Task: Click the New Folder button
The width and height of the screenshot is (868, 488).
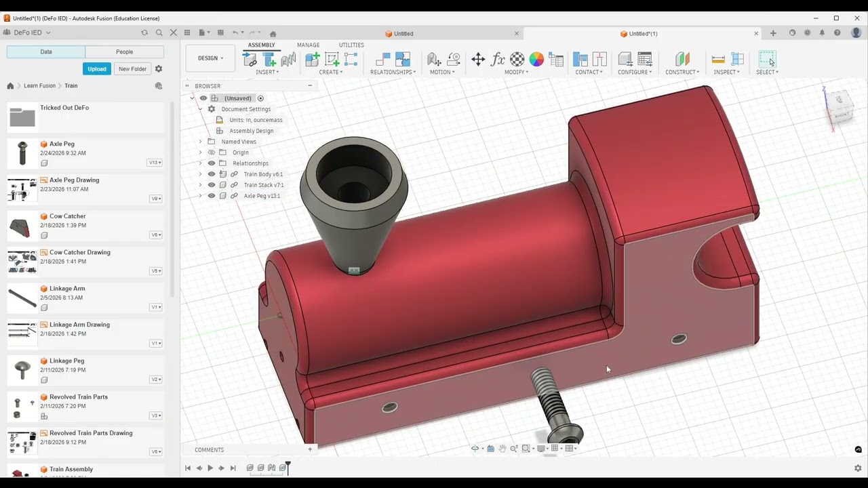Action: (x=132, y=68)
